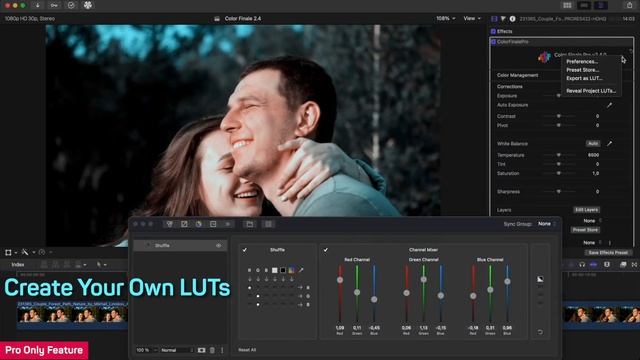Image resolution: width=640 pixels, height=360 pixels.
Task: Click the Auto white balance button
Action: click(x=593, y=144)
